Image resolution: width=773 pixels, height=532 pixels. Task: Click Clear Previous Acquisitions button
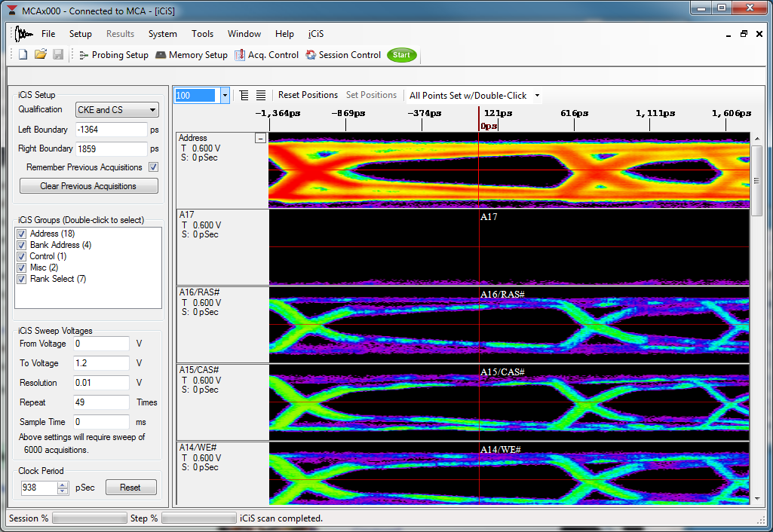click(88, 186)
